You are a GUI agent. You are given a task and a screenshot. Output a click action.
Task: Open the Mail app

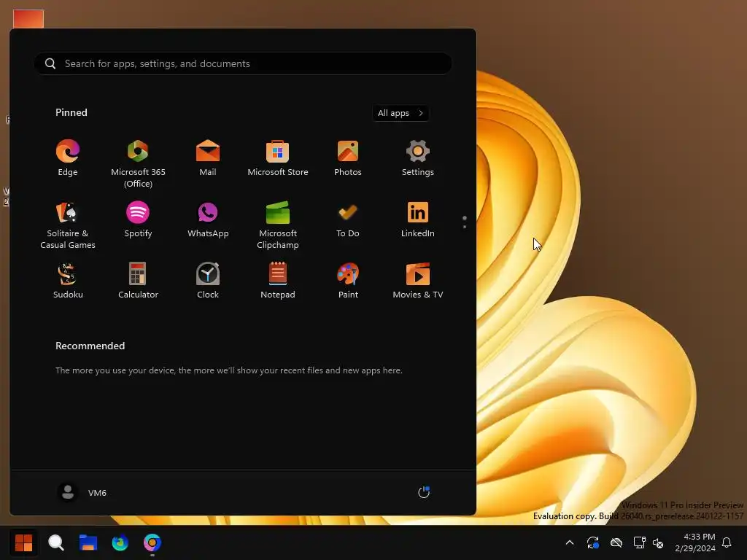click(208, 158)
